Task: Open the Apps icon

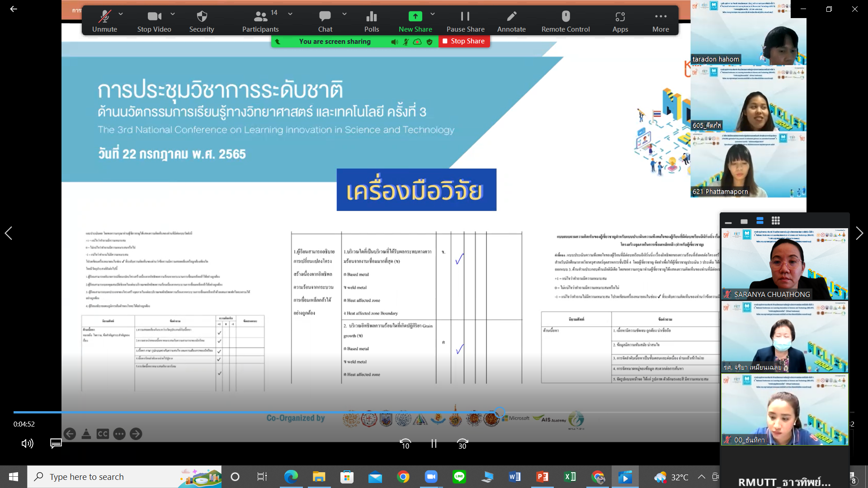Action: coord(620,17)
